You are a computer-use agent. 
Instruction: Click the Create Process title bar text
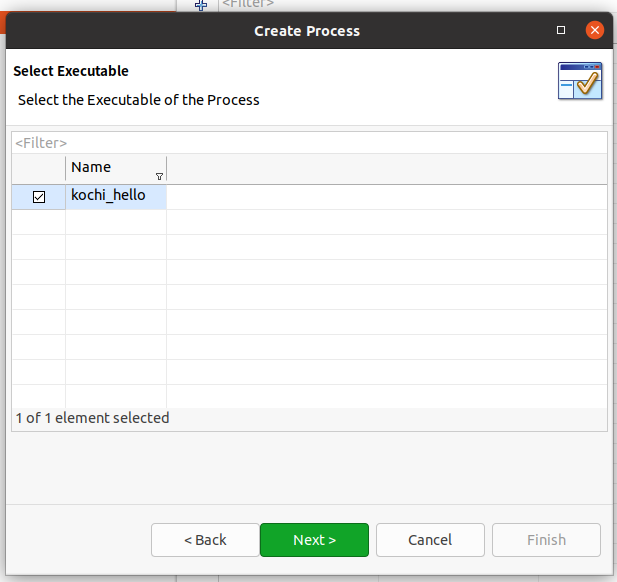tap(307, 31)
